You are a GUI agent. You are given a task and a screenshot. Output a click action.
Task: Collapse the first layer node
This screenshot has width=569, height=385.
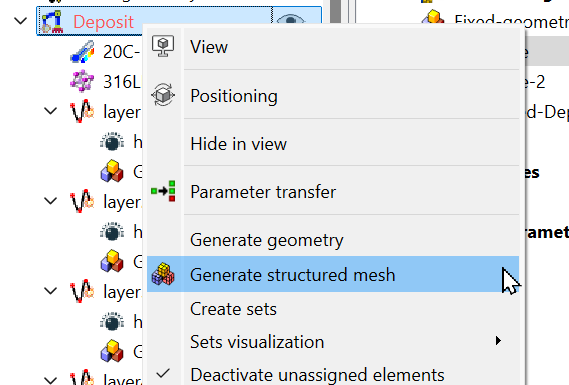(50, 111)
